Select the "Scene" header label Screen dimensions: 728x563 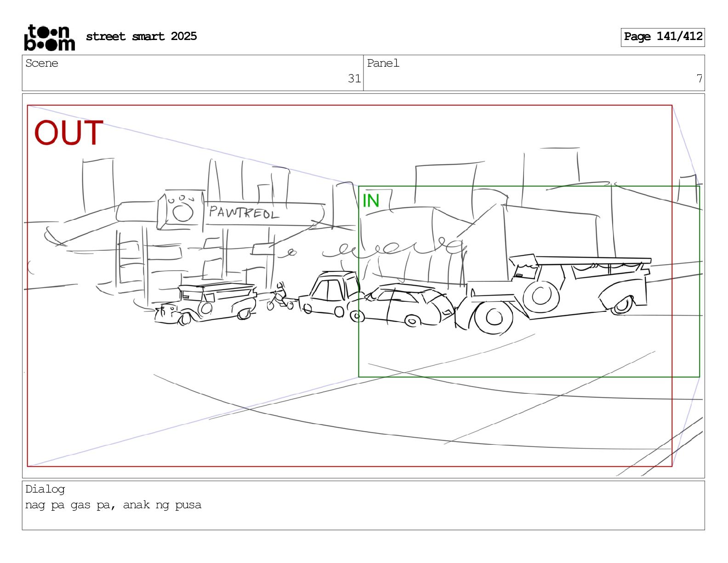pos(42,63)
